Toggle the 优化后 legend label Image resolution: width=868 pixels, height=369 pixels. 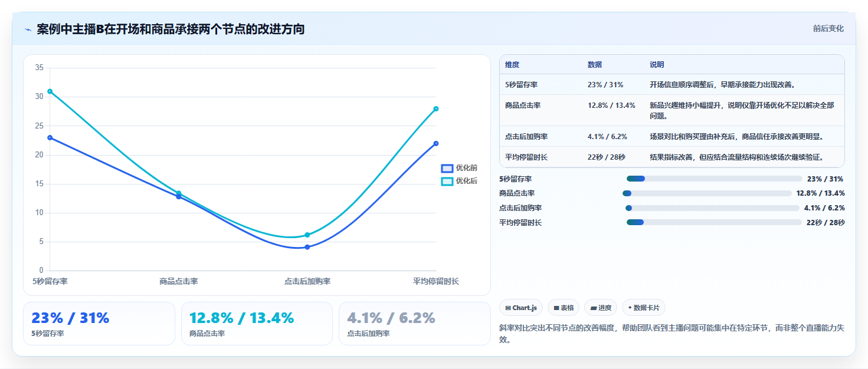click(x=467, y=181)
